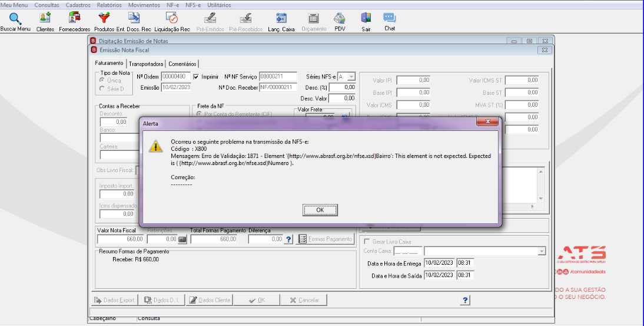Click the Conta Caixa code field
Screen dimensions: 644x326
point(407,251)
